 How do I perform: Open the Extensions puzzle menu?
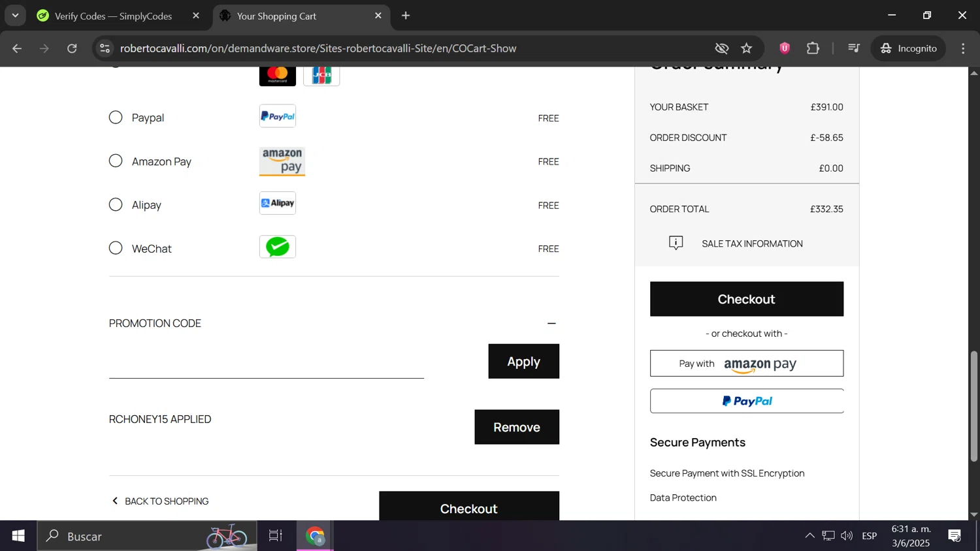pyautogui.click(x=813, y=48)
